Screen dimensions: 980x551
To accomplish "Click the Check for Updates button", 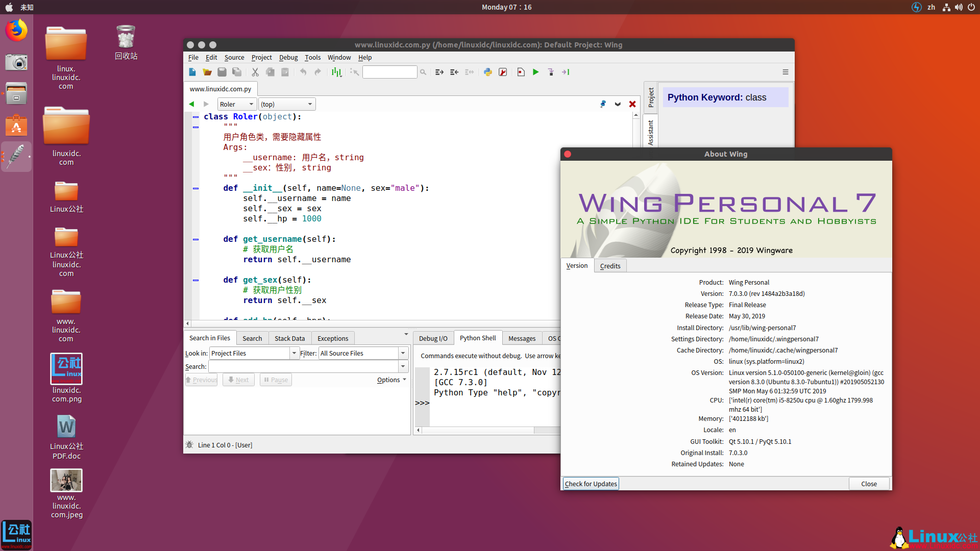I will [x=592, y=483].
